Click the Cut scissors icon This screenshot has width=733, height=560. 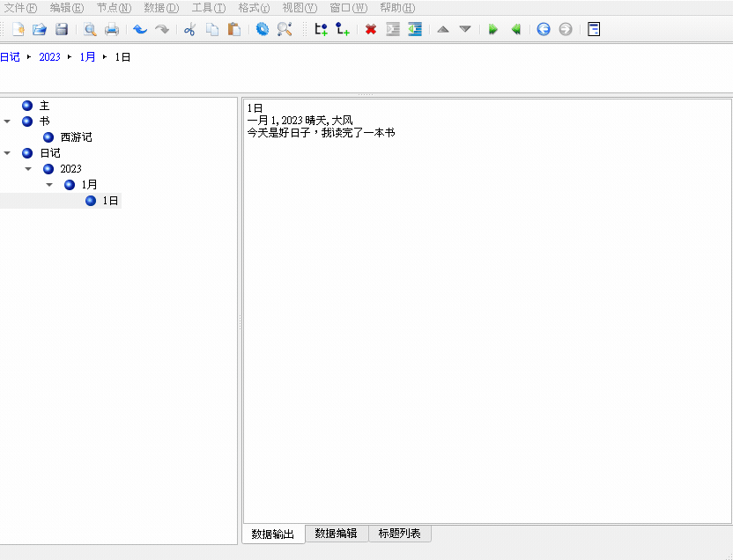(189, 29)
